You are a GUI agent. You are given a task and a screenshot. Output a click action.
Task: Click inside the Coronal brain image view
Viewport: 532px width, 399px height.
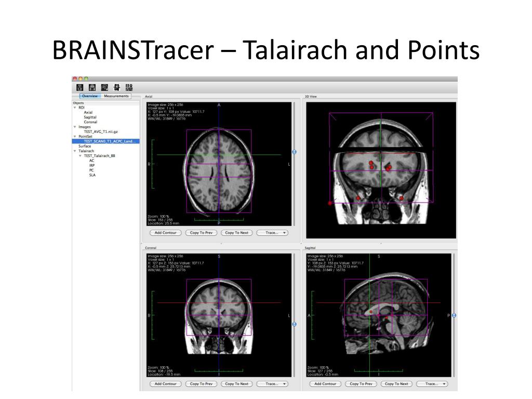[x=219, y=315]
